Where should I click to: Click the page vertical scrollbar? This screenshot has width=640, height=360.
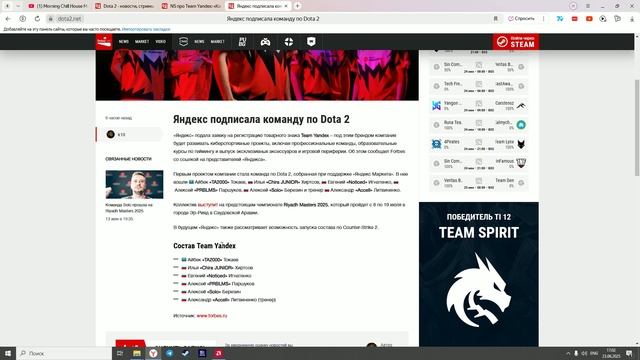tap(637, 128)
